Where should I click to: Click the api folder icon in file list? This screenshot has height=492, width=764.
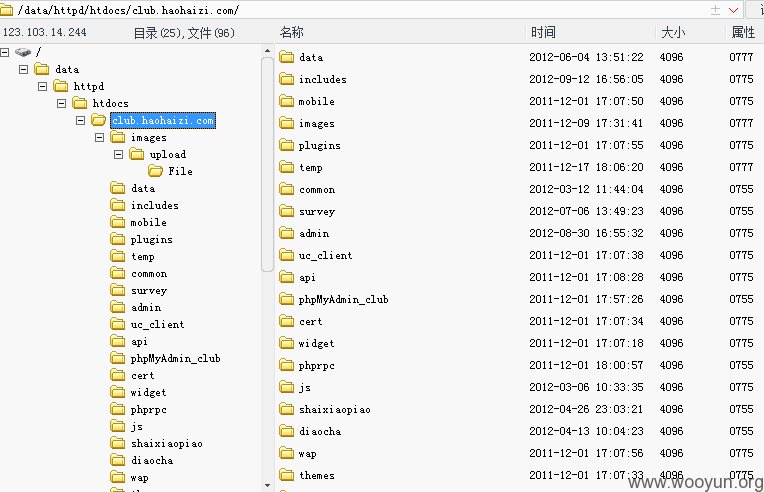pyautogui.click(x=286, y=277)
